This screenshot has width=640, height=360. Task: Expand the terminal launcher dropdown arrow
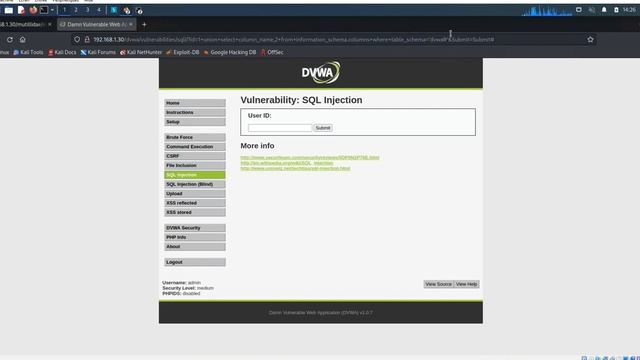coord(52,10)
